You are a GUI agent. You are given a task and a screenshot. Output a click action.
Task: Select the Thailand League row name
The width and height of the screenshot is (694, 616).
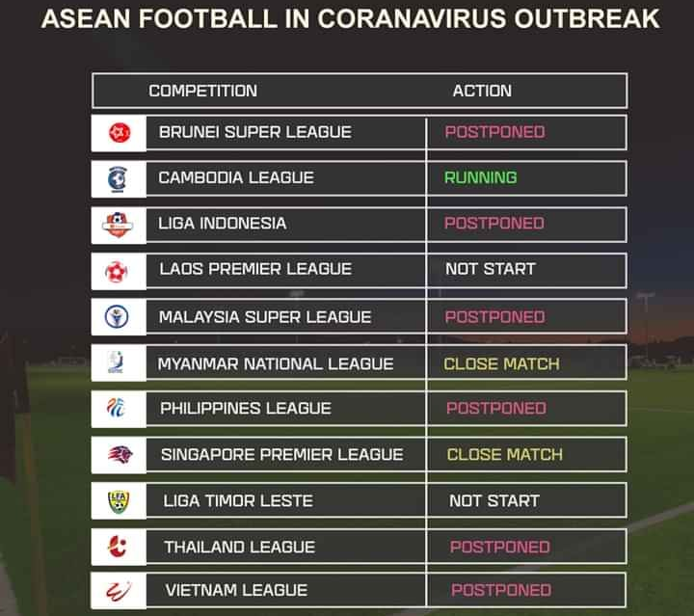[x=239, y=547]
